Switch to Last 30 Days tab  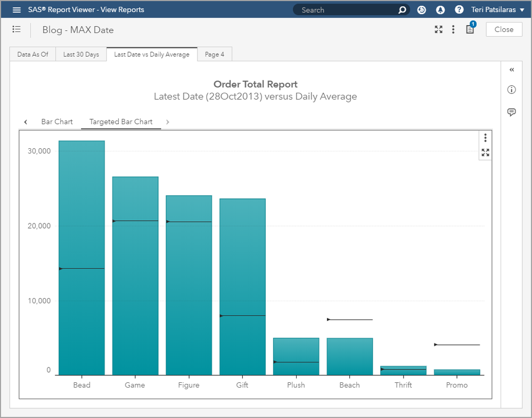tap(81, 54)
